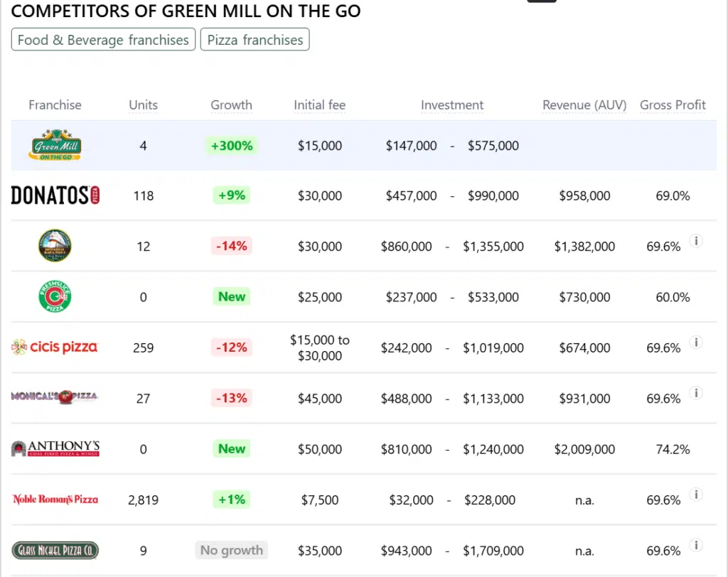Click the Initial fee column header
This screenshot has width=728, height=577.
pos(319,105)
